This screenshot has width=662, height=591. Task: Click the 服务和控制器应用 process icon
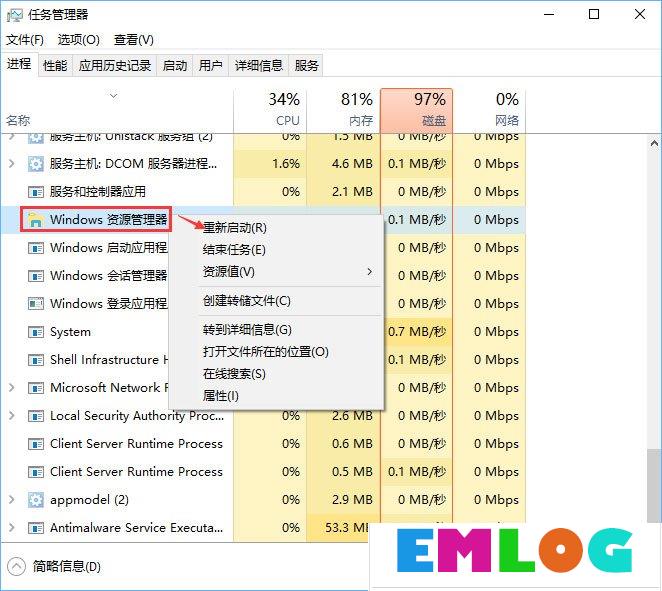[x=35, y=192]
